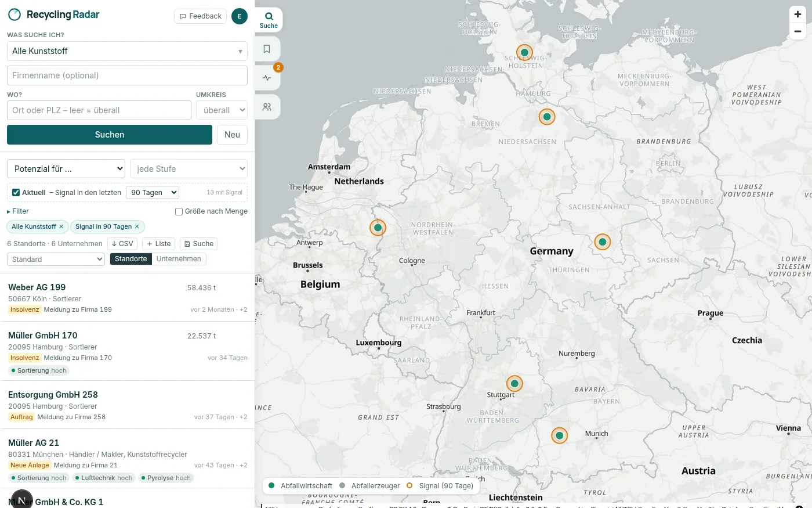This screenshot has height=508, width=812.
Task: Focus the Ort oder PLZ input field
Action: (x=99, y=110)
